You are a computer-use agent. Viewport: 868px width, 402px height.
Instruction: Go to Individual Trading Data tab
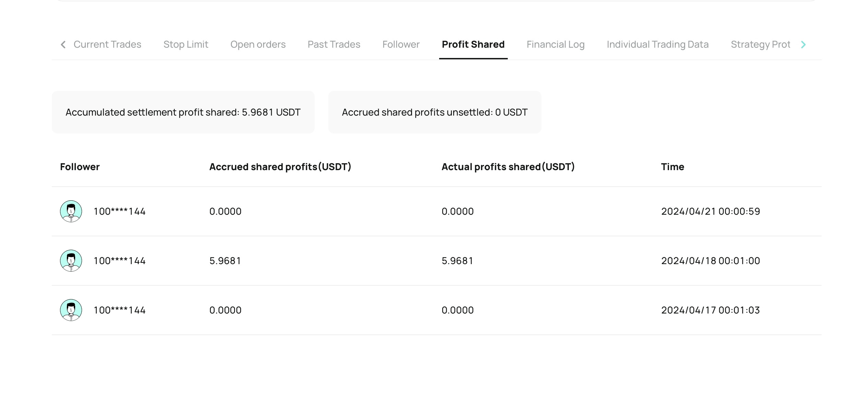pos(658,44)
